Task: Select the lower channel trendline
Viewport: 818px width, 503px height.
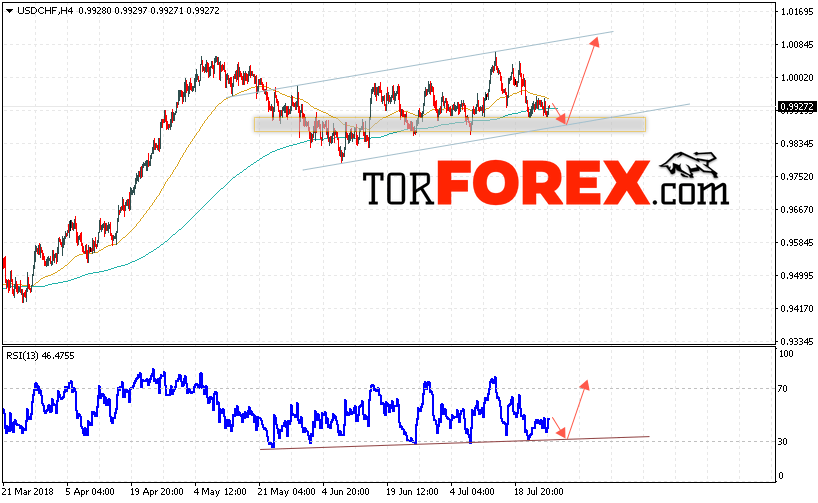Action: click(x=496, y=137)
